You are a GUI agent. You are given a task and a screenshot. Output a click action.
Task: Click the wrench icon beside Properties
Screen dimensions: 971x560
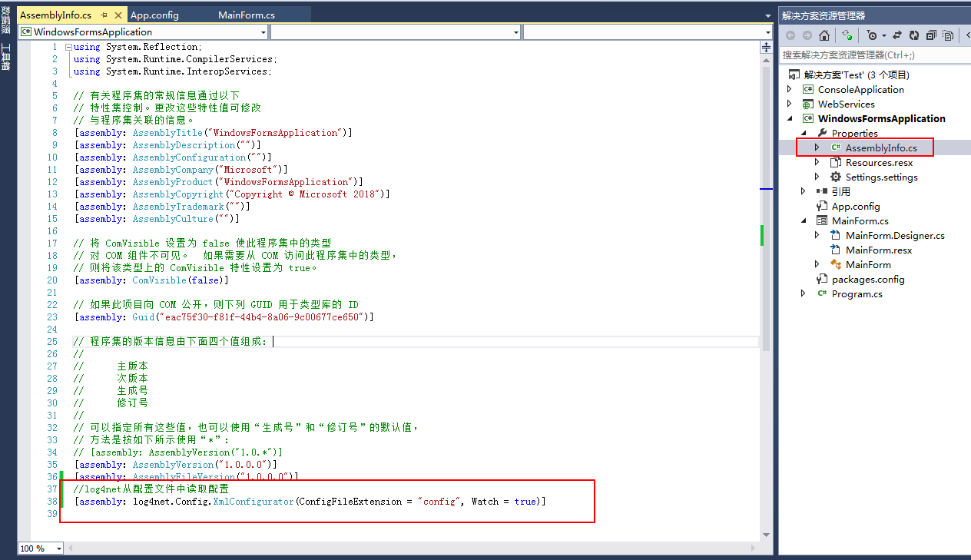822,133
